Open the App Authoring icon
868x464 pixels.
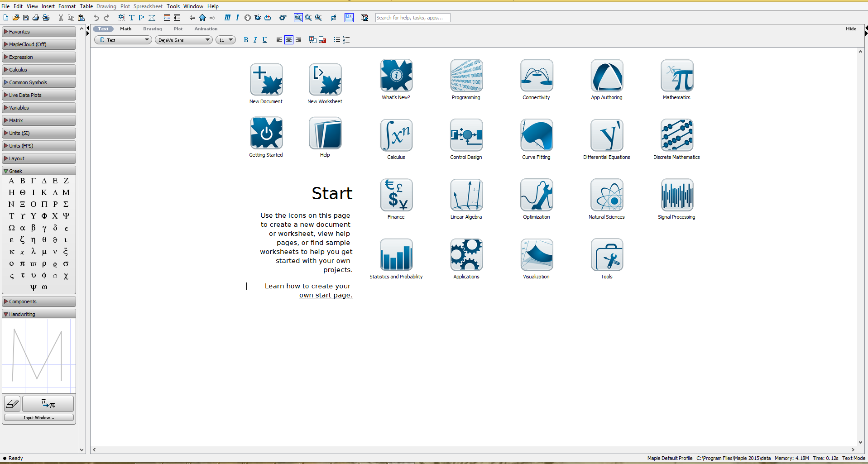[x=607, y=76]
